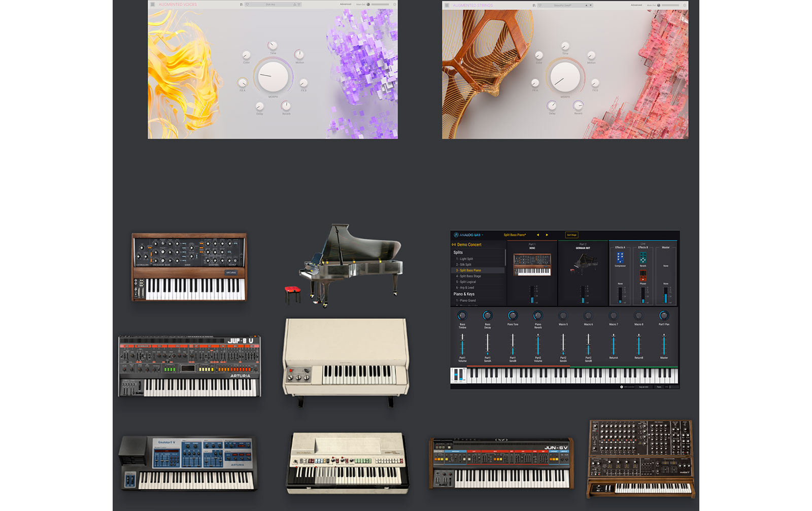Go to next preset in Analog Lab
The height and width of the screenshot is (511, 812).
click(x=547, y=235)
